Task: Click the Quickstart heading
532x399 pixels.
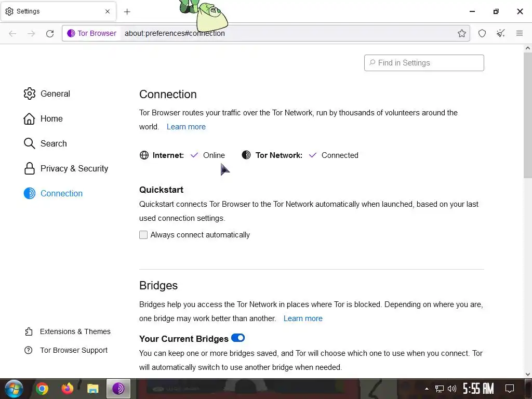Action: pos(161,190)
